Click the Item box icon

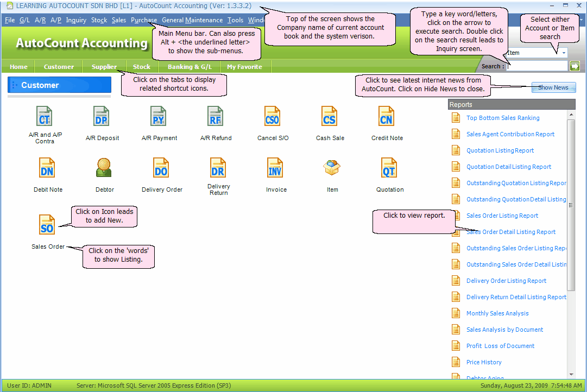tap(332, 168)
